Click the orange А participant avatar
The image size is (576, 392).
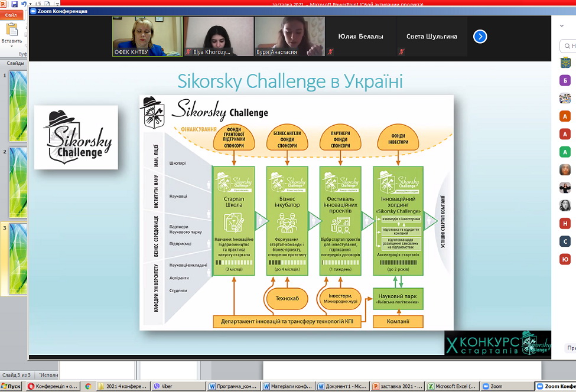565,116
